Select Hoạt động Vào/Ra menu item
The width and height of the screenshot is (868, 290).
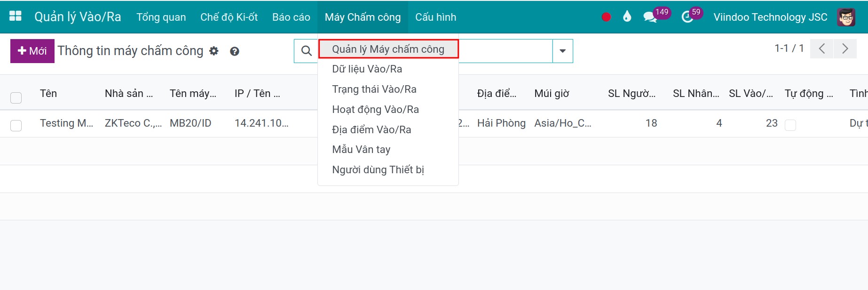tap(388, 110)
